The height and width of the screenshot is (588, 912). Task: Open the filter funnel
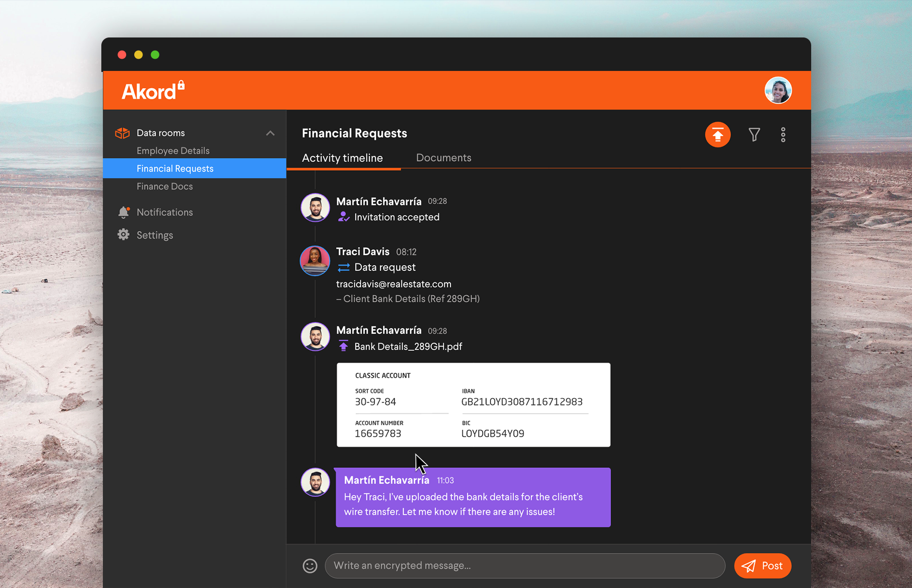coord(754,135)
